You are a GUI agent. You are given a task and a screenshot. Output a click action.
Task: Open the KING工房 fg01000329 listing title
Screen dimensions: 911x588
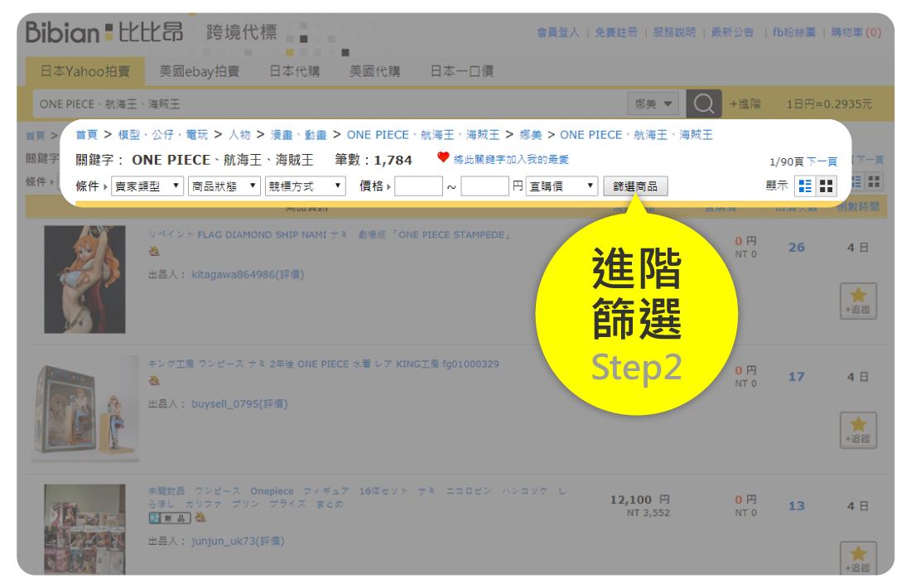point(324,364)
